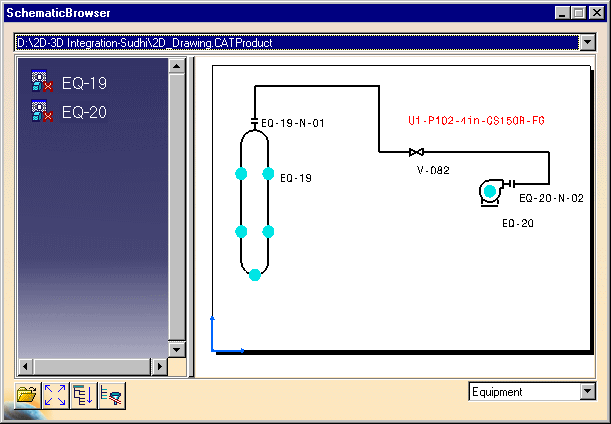Click the tree filter funnel icon
This screenshot has width=611, height=424.
(x=112, y=396)
